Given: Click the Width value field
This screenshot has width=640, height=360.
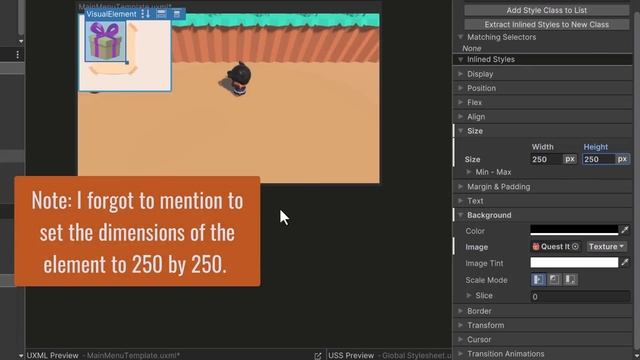Looking at the screenshot, I should point(546,159).
